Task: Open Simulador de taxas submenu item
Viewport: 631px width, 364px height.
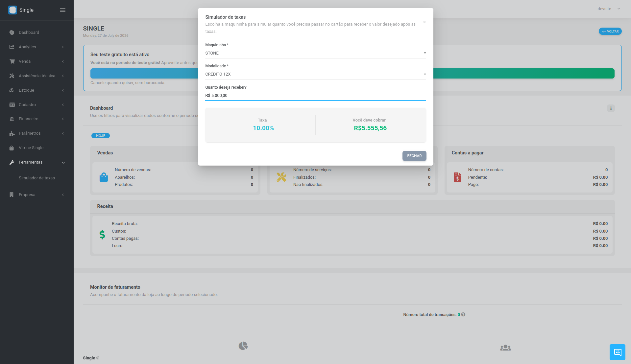Action: [37, 178]
